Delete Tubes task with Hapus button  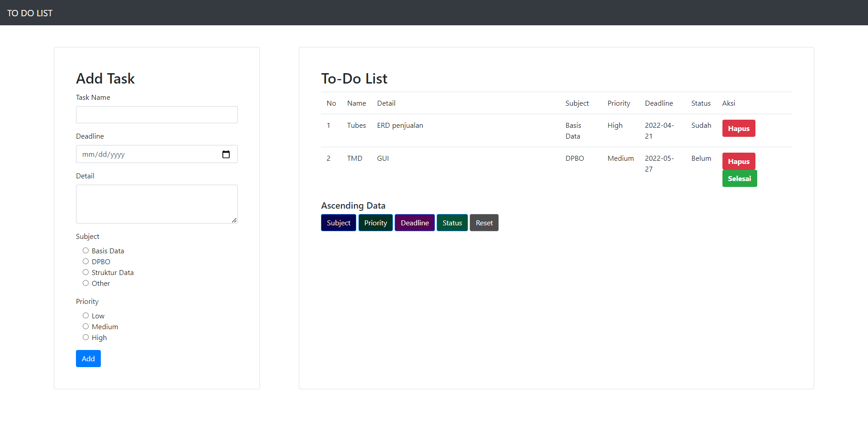[739, 128]
